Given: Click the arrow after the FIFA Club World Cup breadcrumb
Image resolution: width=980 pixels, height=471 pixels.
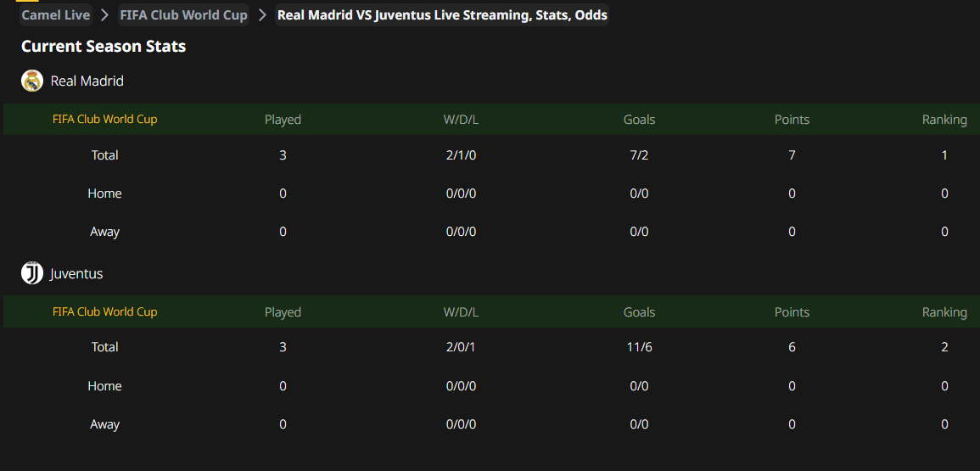Looking at the screenshot, I should tap(262, 15).
